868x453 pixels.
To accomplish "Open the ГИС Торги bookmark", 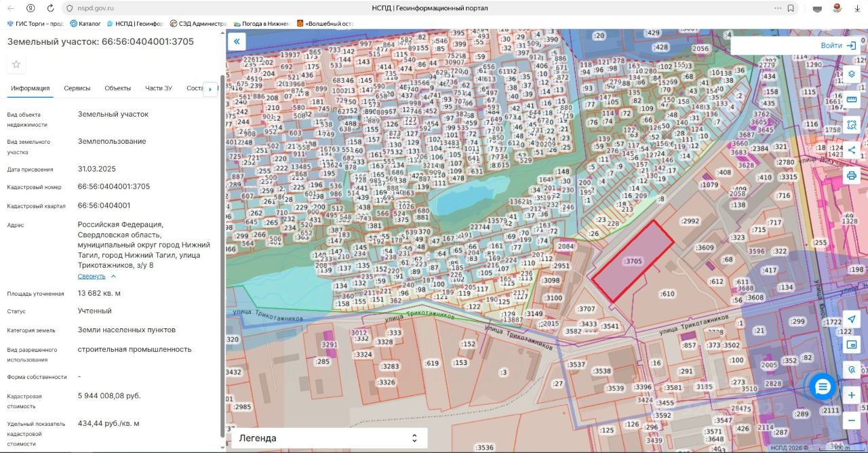I will pyautogui.click(x=35, y=23).
